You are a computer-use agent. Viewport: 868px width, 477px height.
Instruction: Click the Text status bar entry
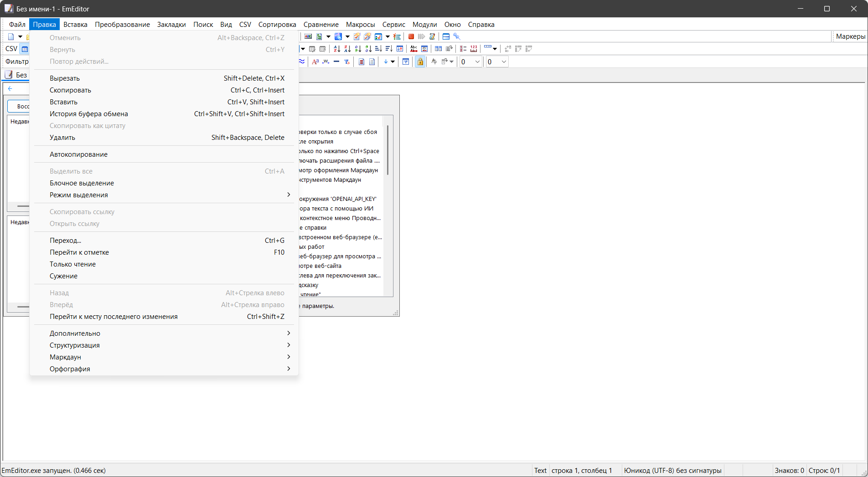pyautogui.click(x=540, y=471)
